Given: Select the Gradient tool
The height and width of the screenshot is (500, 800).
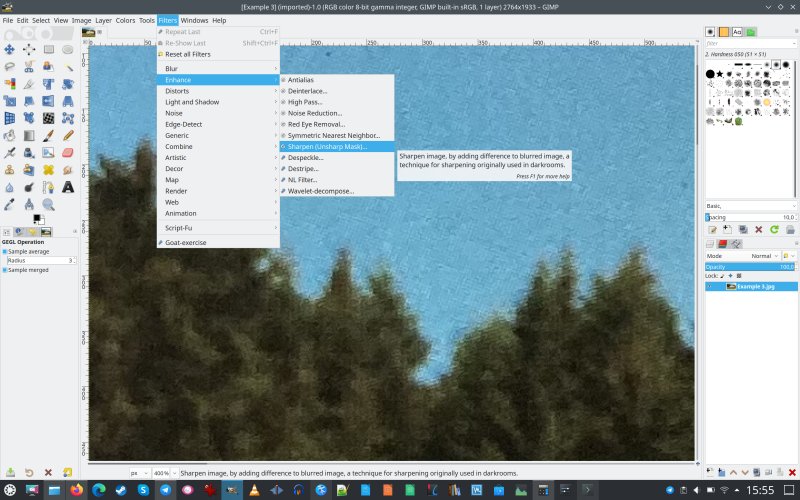Looking at the screenshot, I should tap(29, 135).
